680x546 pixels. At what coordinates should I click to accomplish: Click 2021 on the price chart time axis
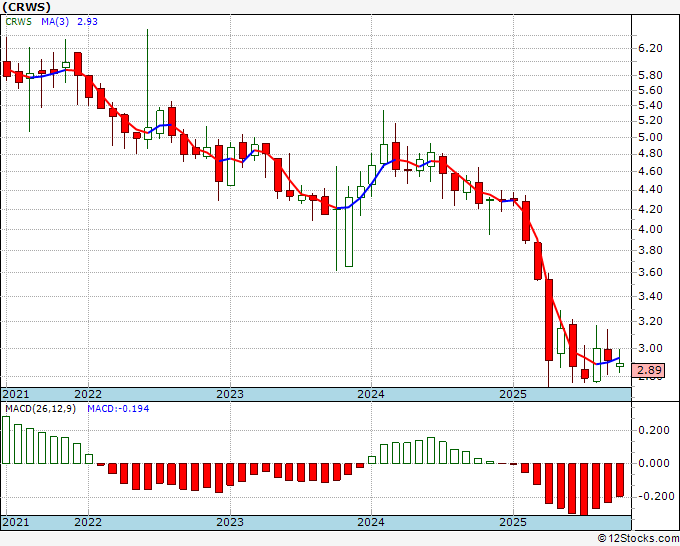point(16,394)
